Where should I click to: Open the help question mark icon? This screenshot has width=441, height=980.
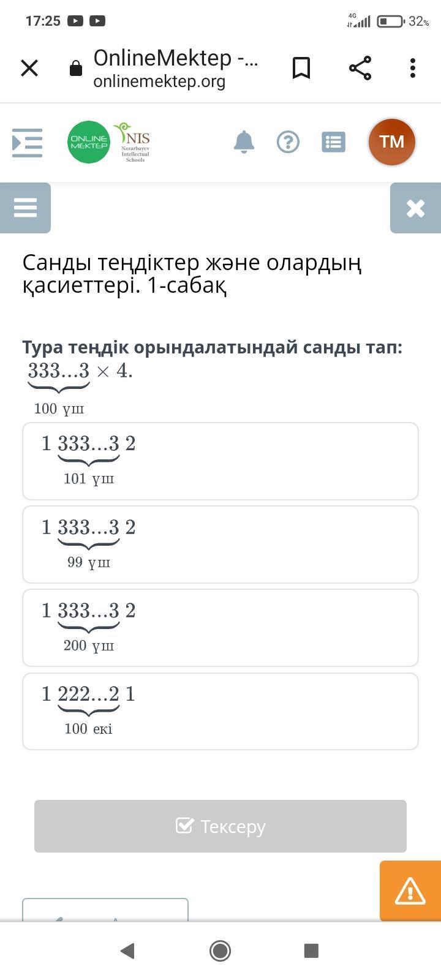pos(288,142)
